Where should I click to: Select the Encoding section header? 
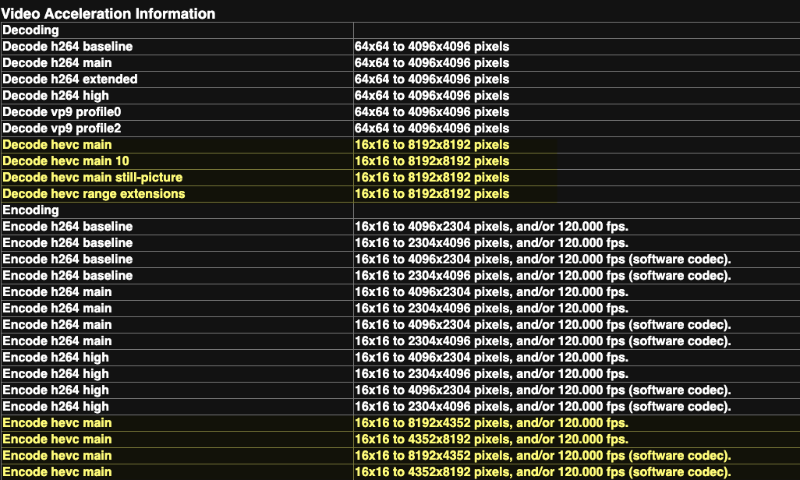coord(31,210)
